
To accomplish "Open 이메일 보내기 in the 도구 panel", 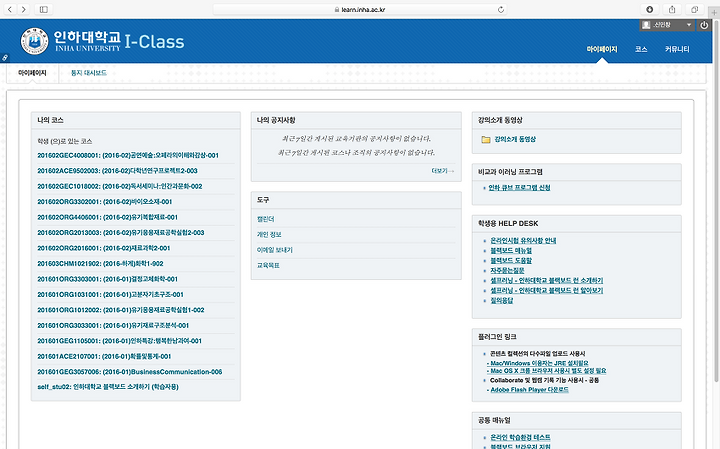I will click(275, 250).
